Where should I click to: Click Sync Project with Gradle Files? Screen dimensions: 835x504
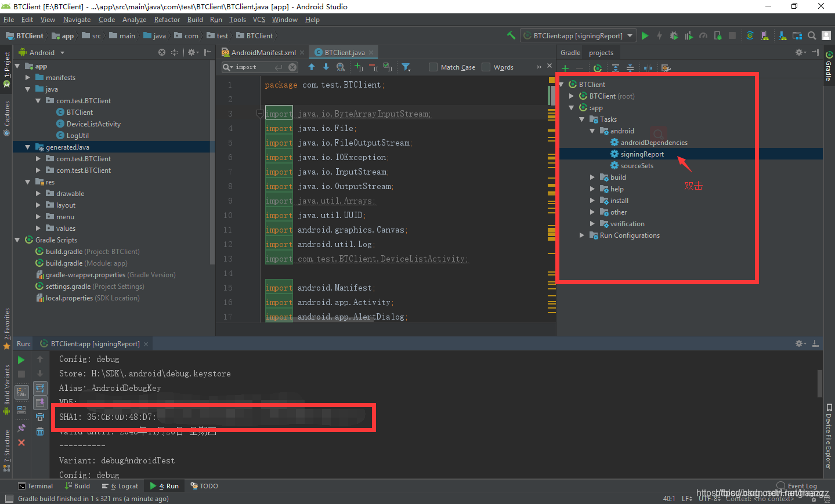point(750,35)
